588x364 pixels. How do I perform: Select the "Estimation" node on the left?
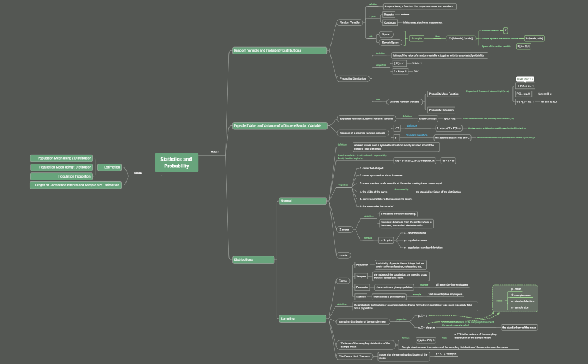110,166
